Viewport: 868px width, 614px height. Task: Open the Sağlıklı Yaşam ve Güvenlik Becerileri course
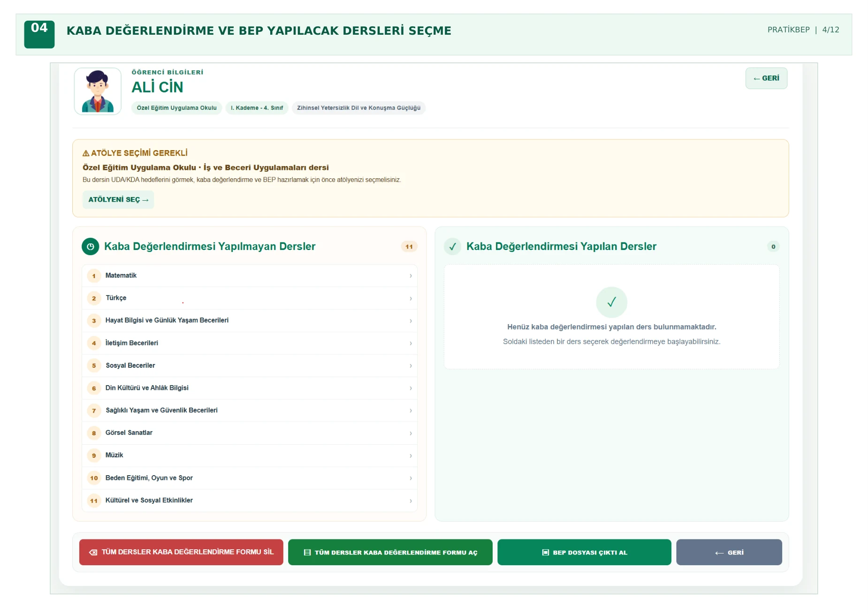[250, 410]
